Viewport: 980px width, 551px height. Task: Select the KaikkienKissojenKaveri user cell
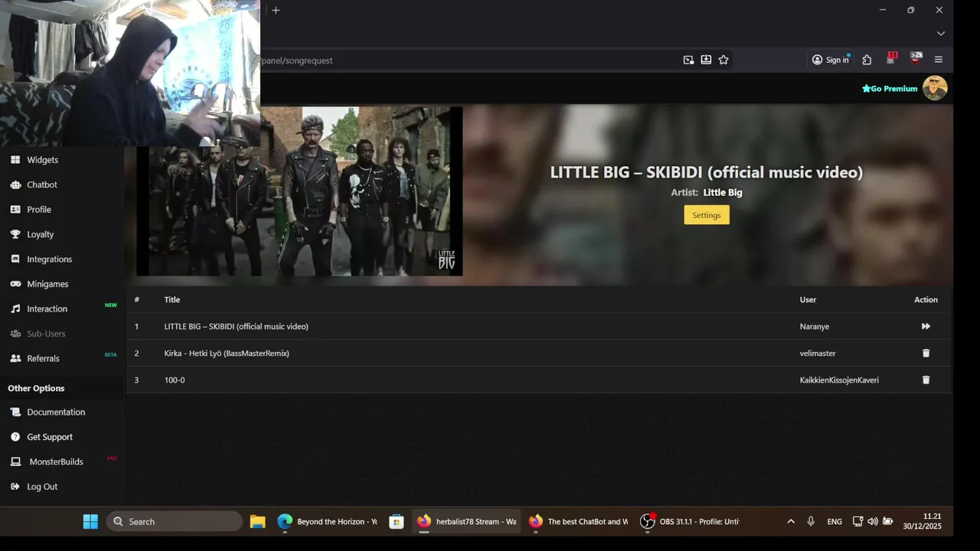point(839,380)
